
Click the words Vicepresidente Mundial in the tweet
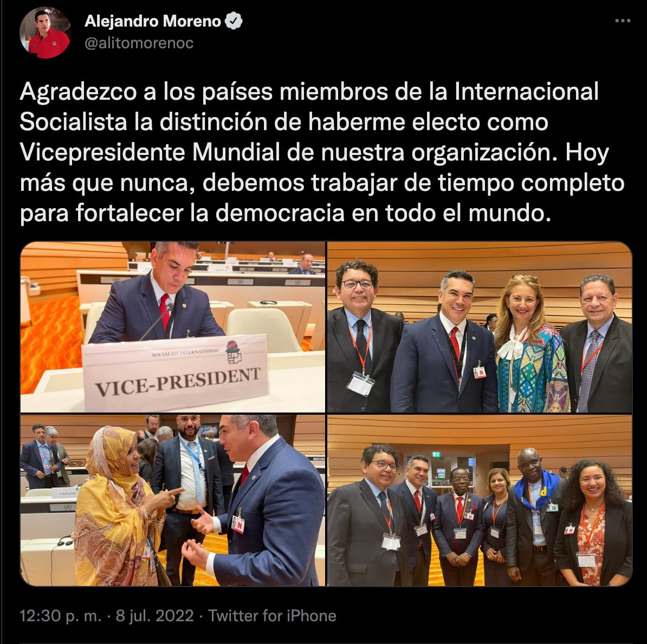pos(150,152)
